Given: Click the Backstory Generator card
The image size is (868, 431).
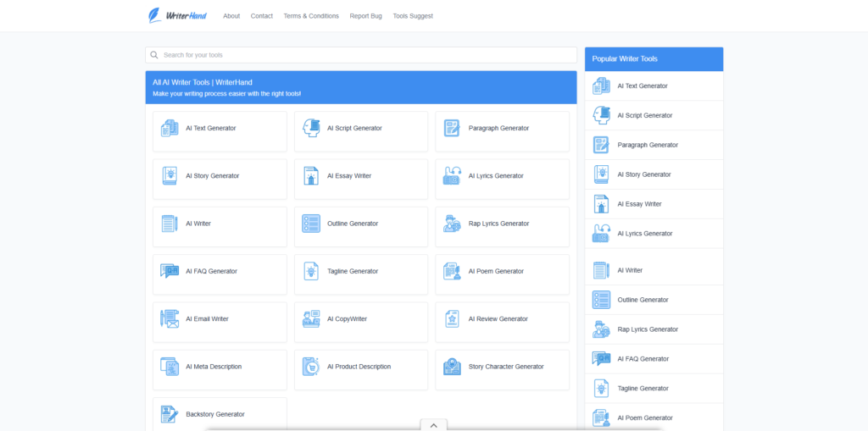Looking at the screenshot, I should tap(220, 414).
